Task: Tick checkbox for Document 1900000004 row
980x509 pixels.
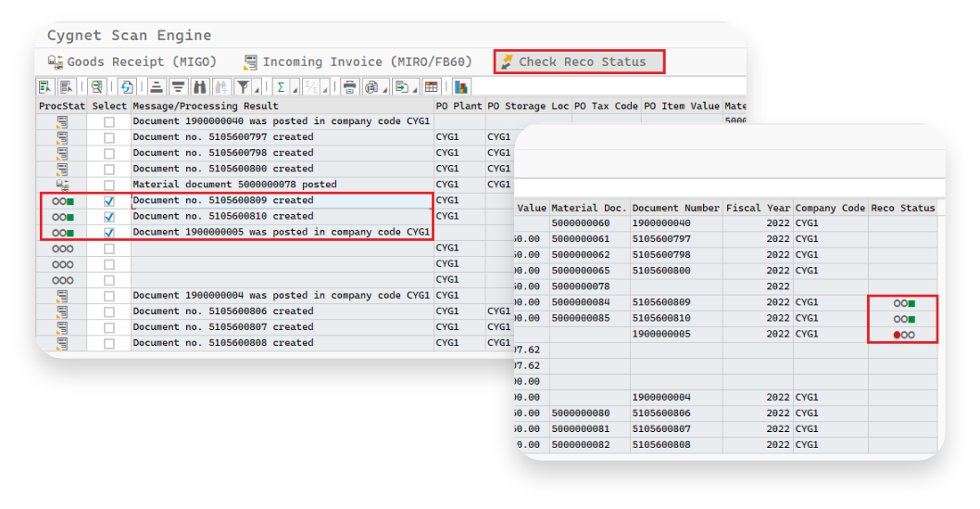Action: pyautogui.click(x=109, y=296)
